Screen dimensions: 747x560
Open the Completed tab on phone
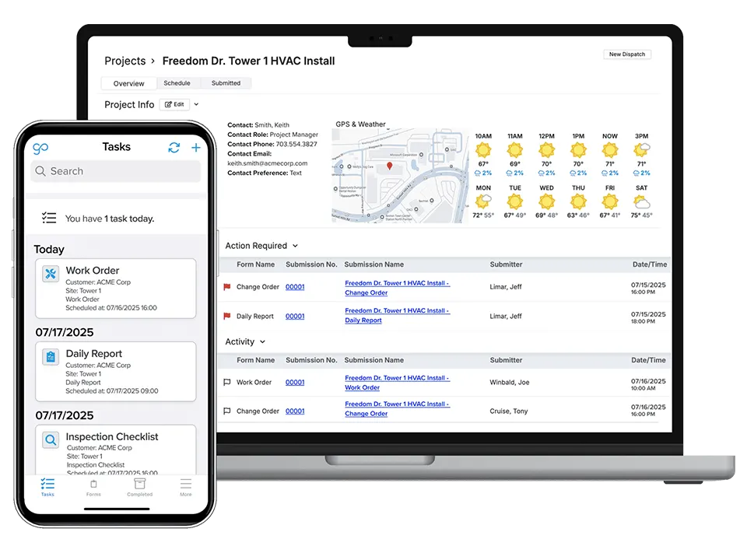point(139,487)
